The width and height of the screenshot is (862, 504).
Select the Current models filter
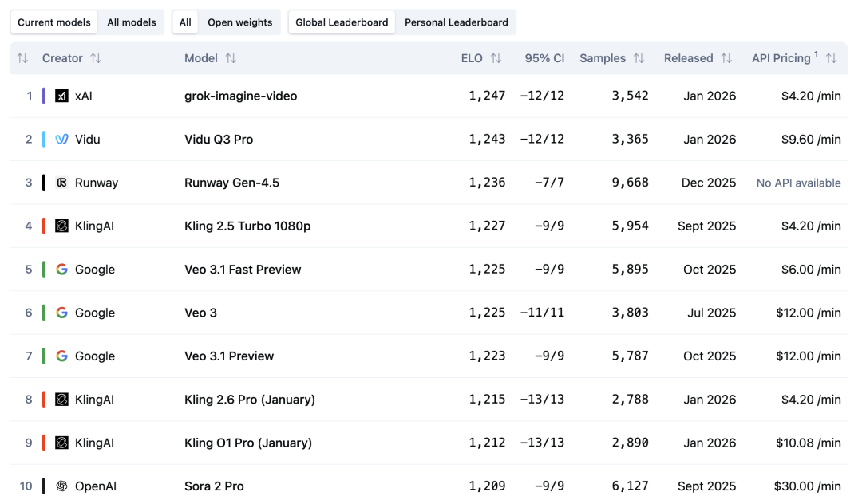tap(54, 22)
